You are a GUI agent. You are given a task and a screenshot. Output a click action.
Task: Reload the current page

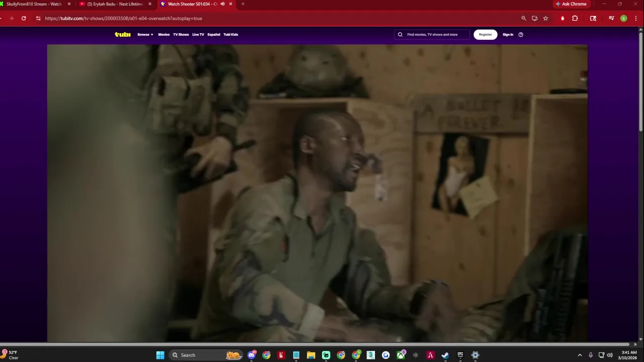[24, 18]
